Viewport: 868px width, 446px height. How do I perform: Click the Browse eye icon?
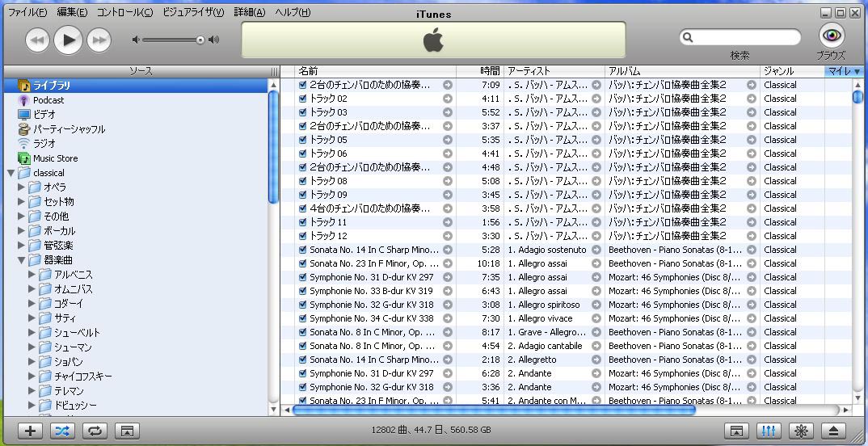coord(832,36)
